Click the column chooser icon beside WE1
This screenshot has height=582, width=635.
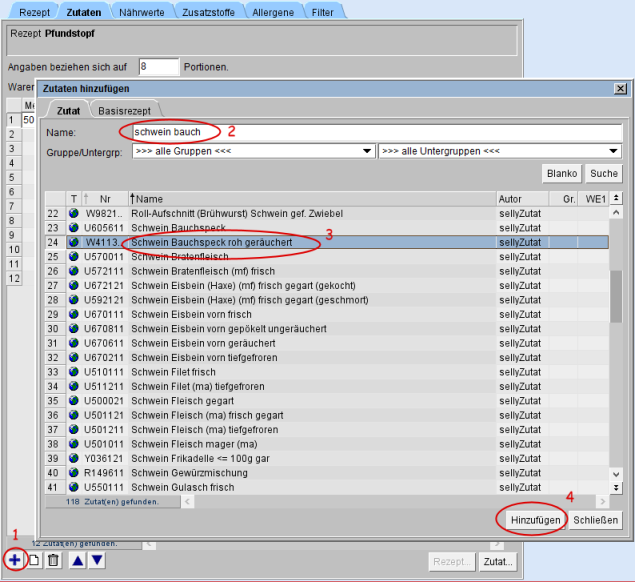point(616,199)
